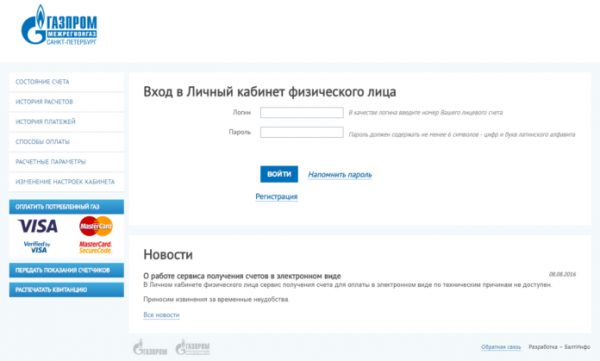Click the Gazprom Mezhregiongaz logo in header

[59, 25]
